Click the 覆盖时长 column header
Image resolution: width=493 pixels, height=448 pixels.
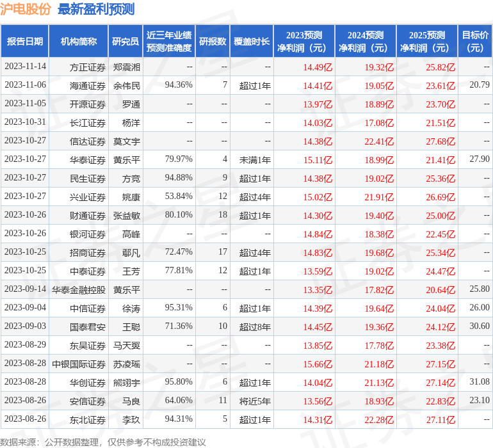(252, 41)
